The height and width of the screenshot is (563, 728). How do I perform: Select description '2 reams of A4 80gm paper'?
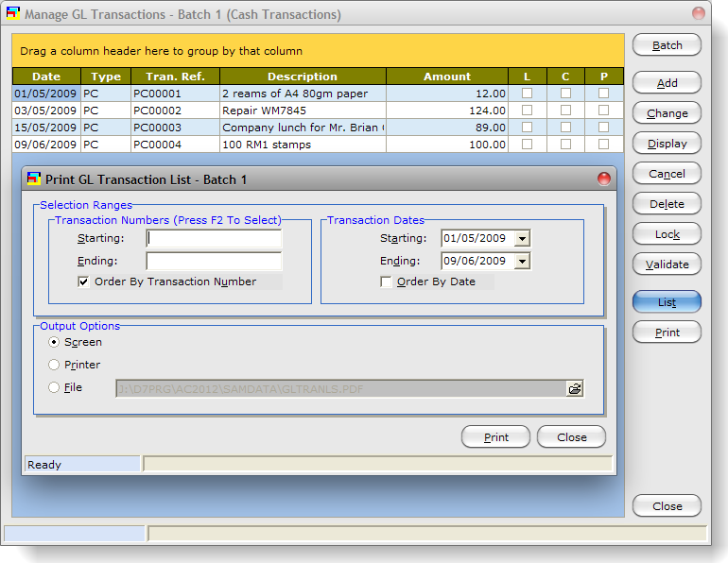[303, 94]
